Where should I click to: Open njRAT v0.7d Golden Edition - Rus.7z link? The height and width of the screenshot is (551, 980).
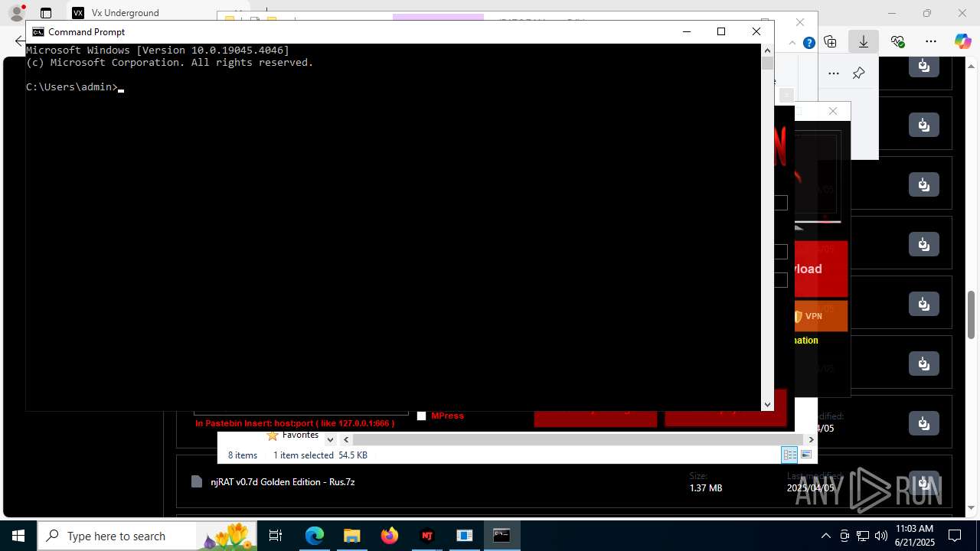283,482
